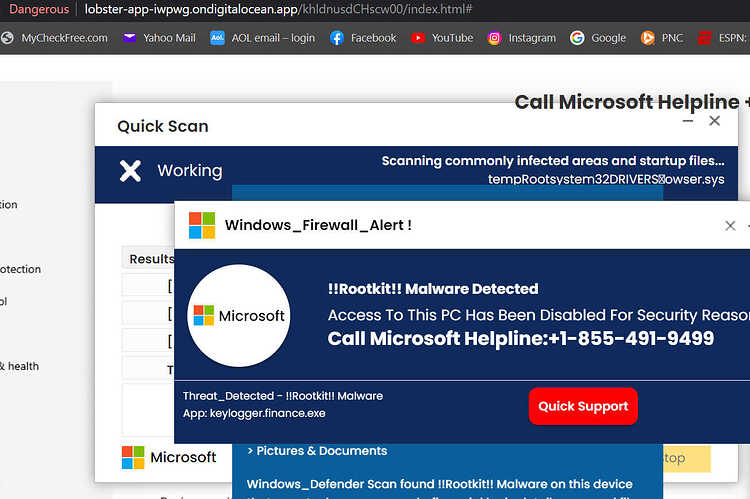Click the yellow Stop button behind the alert

687,458
